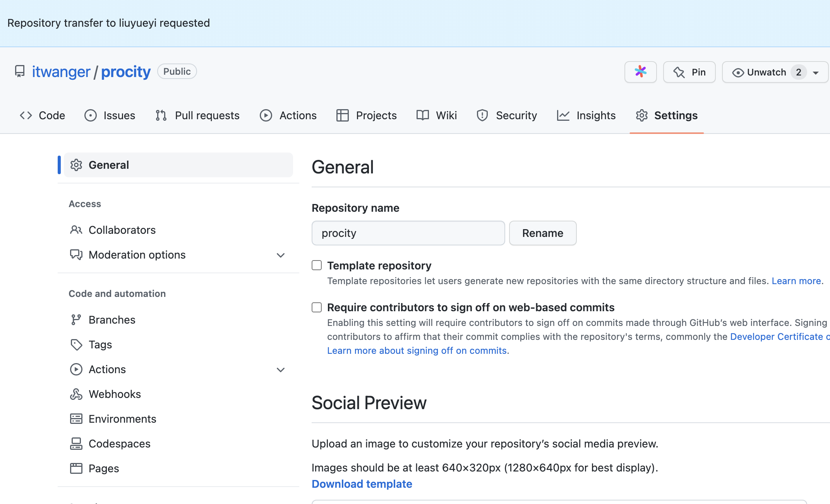Open the itwanger owner link

tap(61, 72)
